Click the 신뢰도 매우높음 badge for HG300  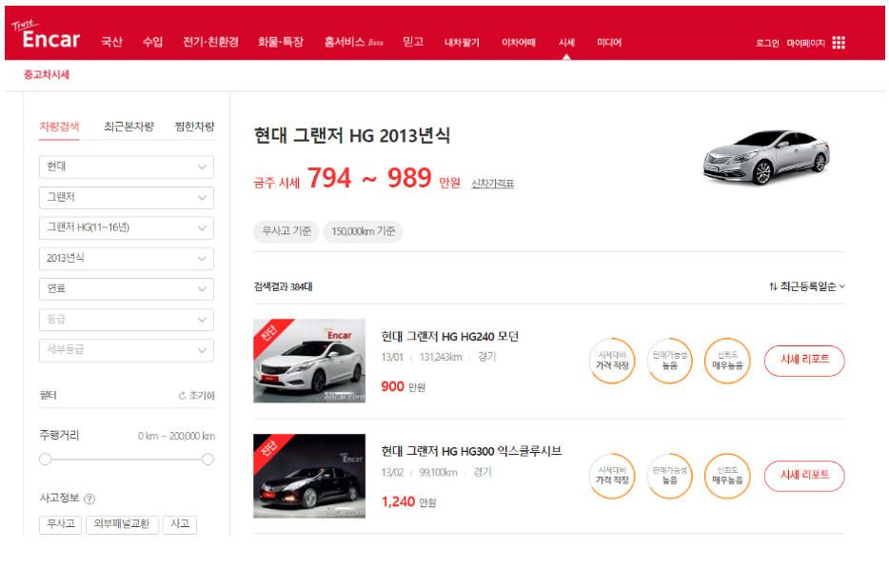(x=727, y=476)
